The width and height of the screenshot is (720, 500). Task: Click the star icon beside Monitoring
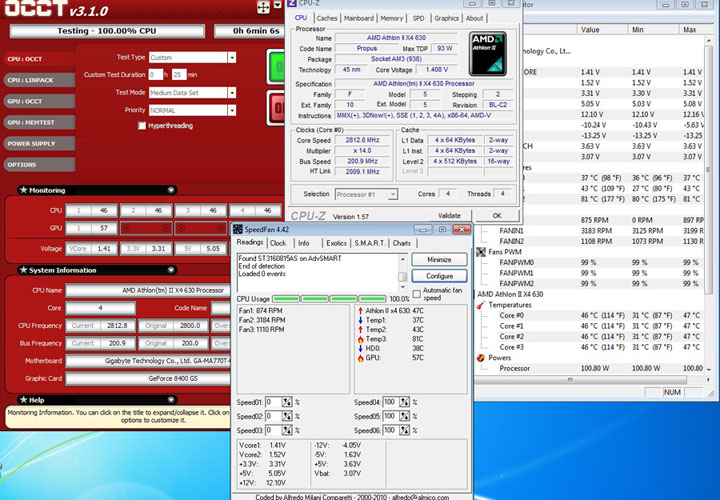point(24,190)
